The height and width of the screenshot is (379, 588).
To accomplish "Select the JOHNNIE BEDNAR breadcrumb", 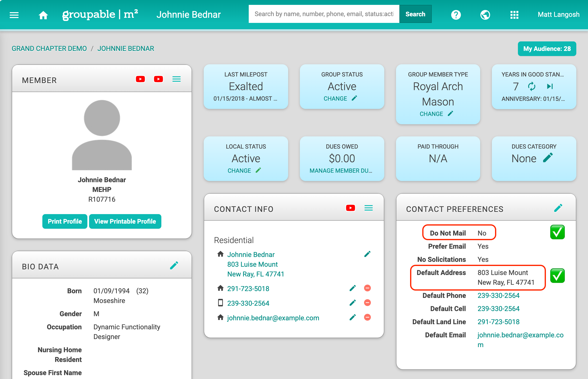I will click(x=126, y=48).
